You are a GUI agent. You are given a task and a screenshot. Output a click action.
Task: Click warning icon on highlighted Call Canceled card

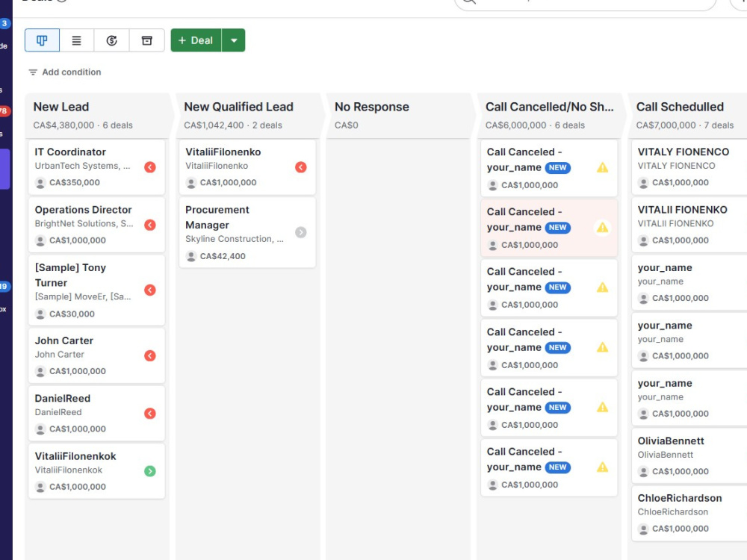(603, 228)
